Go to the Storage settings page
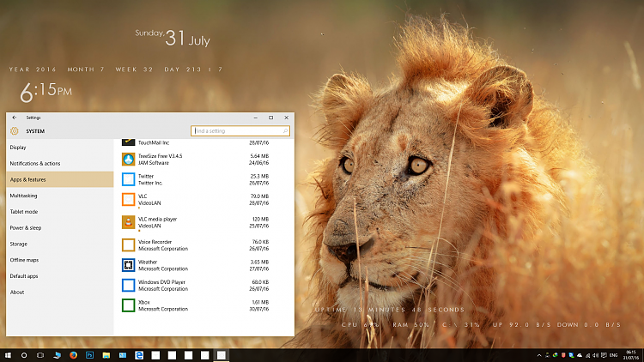 [x=19, y=244]
